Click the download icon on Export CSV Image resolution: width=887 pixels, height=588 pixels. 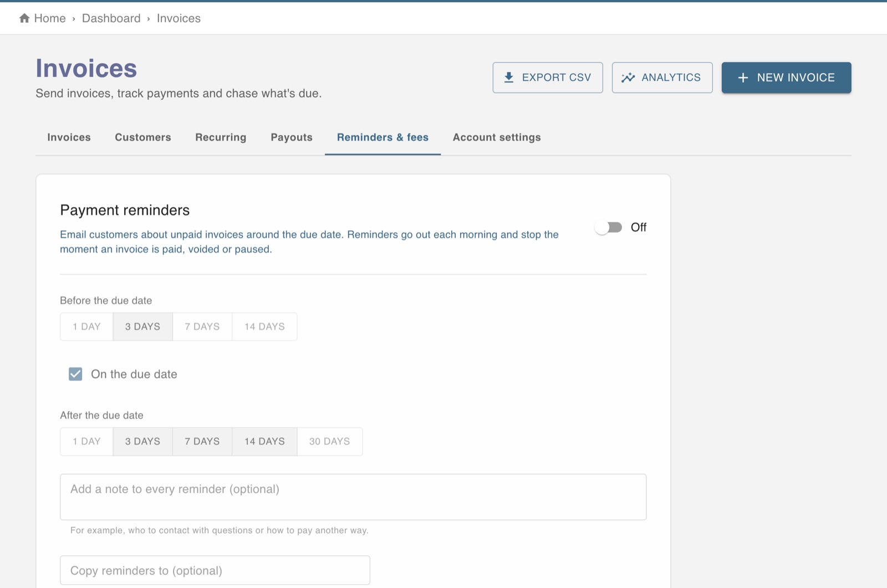click(x=509, y=78)
